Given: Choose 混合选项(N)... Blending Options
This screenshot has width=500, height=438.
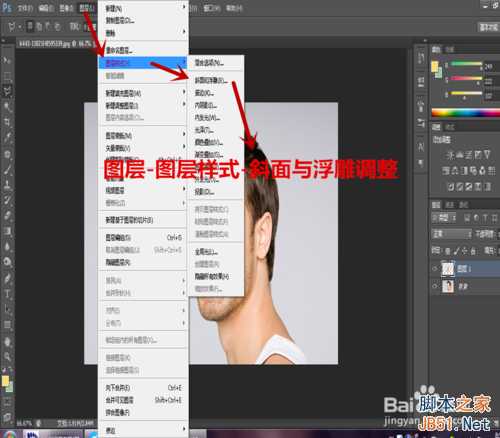Looking at the screenshot, I should 216,62.
